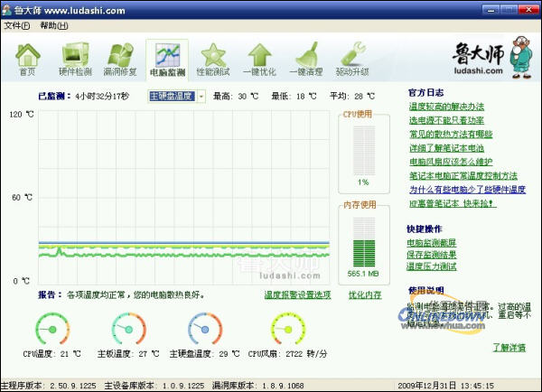Click the 优化内存 link
The image size is (542, 392).
(x=365, y=295)
